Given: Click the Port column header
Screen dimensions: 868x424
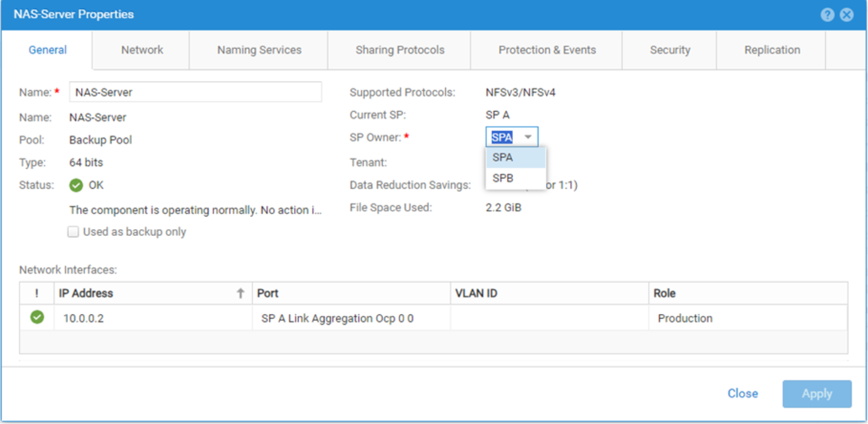Looking at the screenshot, I should [351, 293].
